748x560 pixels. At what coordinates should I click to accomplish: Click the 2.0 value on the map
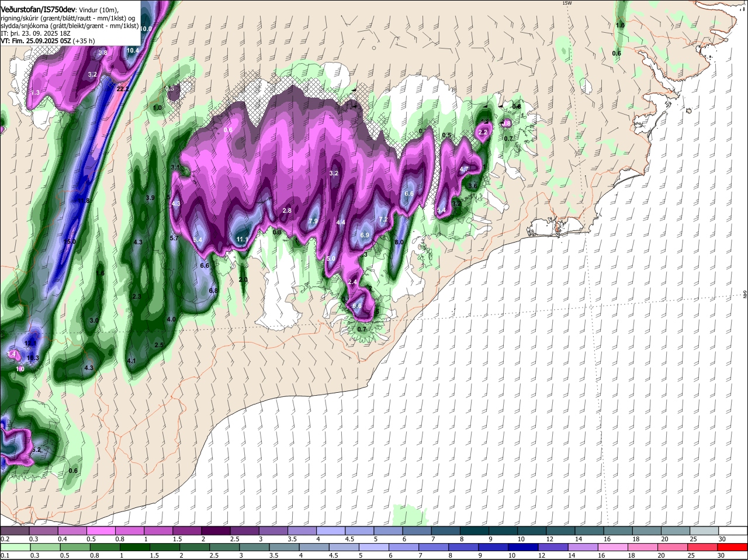[244, 280]
